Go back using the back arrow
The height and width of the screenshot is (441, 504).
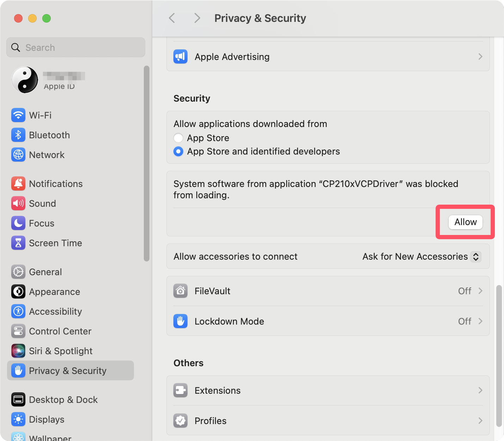(x=172, y=18)
